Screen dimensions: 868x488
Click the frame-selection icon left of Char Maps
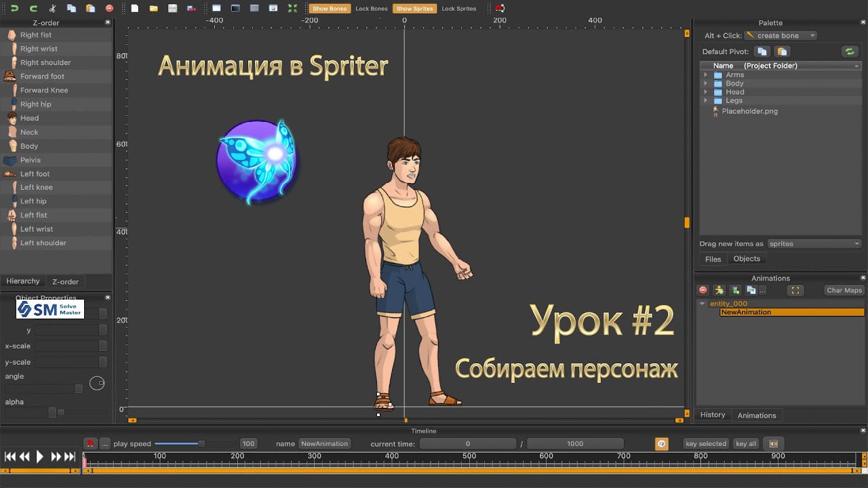click(x=795, y=290)
